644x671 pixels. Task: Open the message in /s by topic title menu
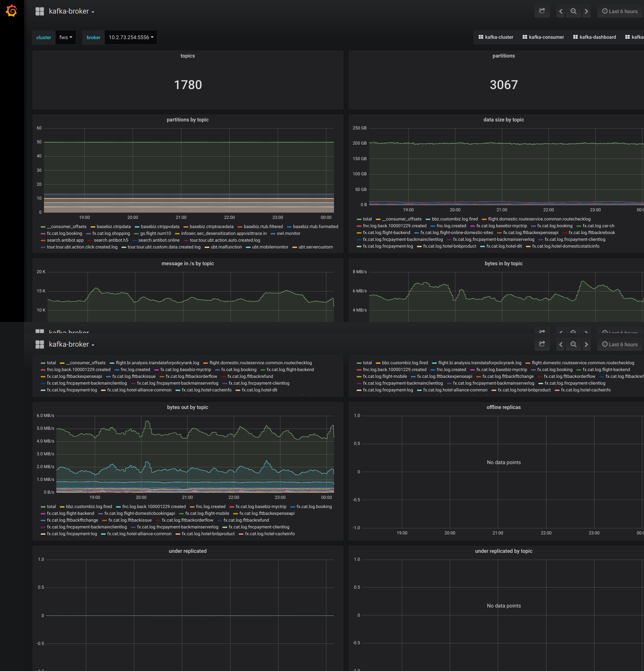(188, 264)
